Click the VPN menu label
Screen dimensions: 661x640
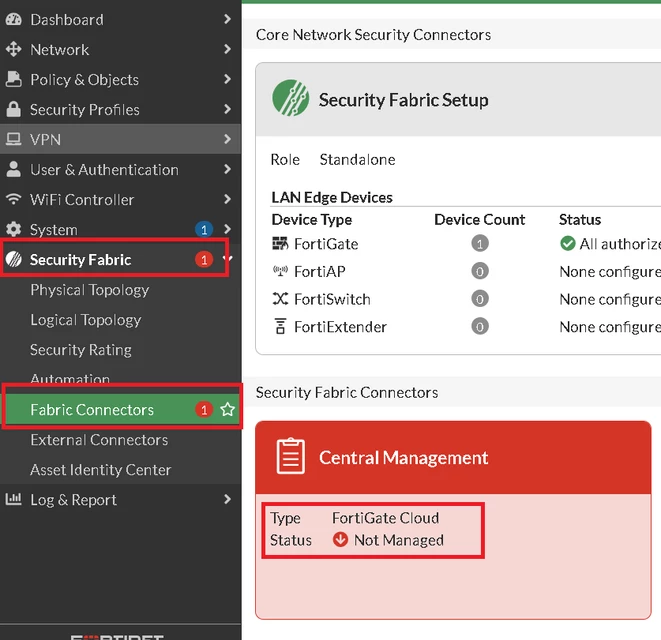pos(45,139)
